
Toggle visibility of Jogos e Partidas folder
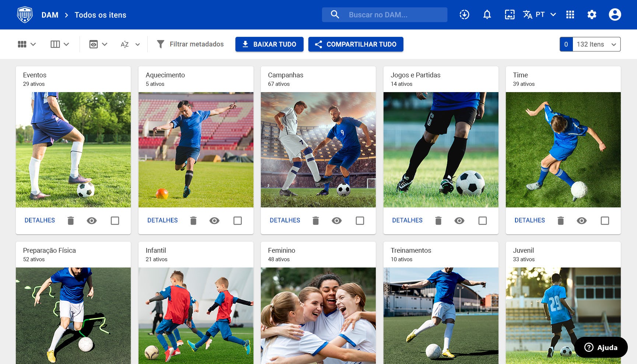tap(459, 221)
